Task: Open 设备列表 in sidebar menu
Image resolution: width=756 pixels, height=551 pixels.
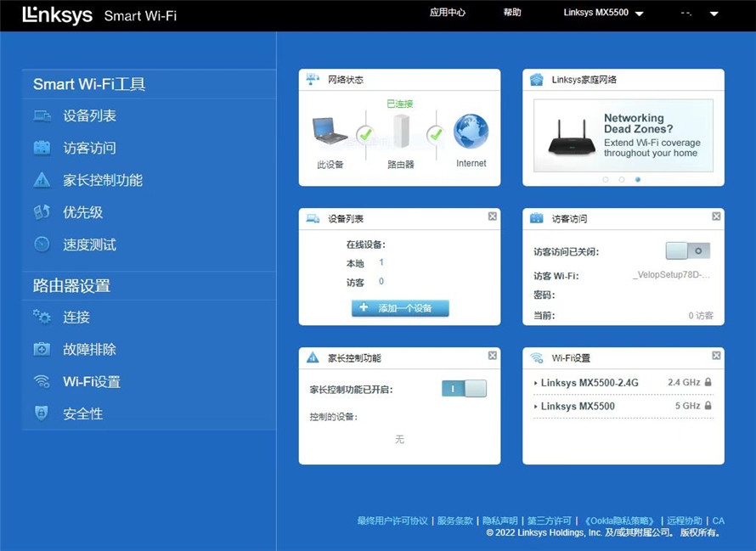Action: 90,115
